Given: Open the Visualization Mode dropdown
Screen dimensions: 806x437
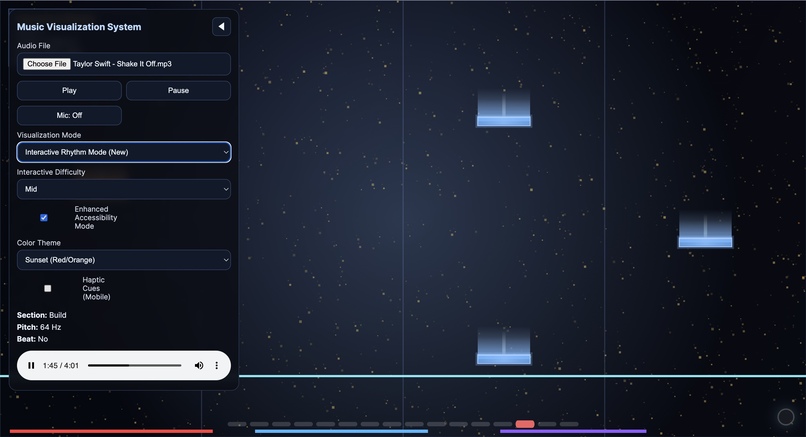Looking at the screenshot, I should tap(124, 152).
